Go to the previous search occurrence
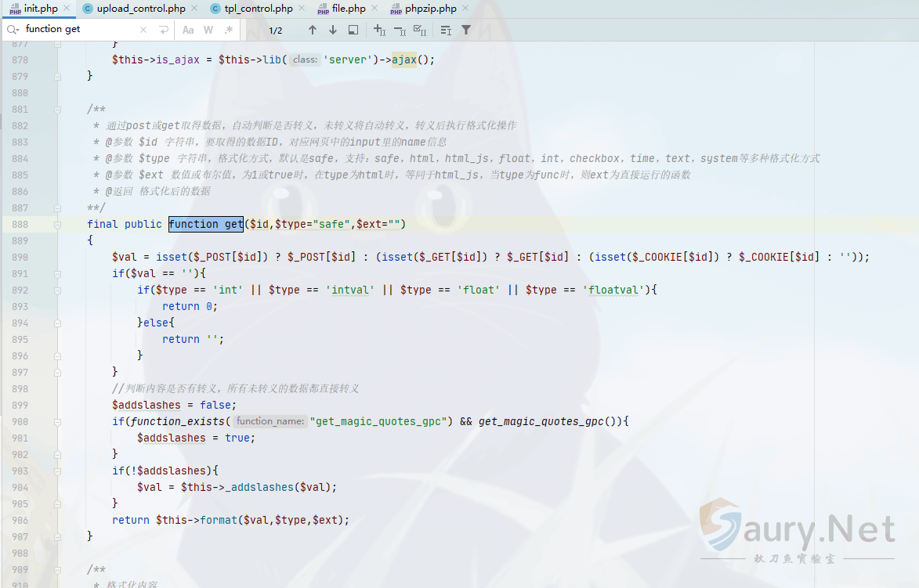Screen dimensions: 919x588 tap(313, 30)
